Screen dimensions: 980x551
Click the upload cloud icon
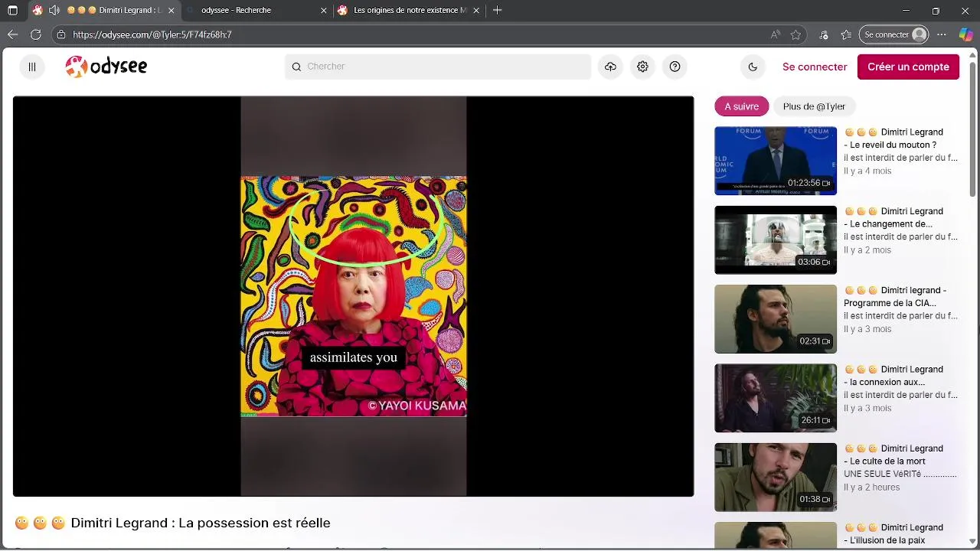[x=610, y=67]
